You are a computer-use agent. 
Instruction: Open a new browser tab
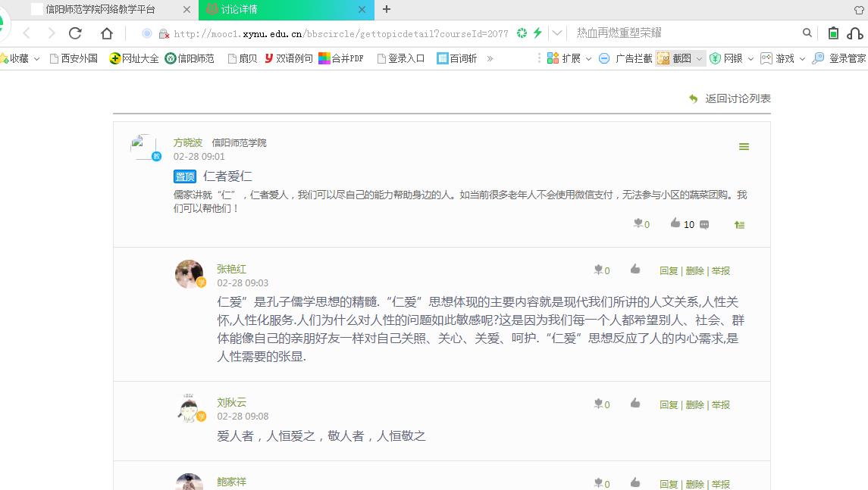pyautogui.click(x=387, y=9)
